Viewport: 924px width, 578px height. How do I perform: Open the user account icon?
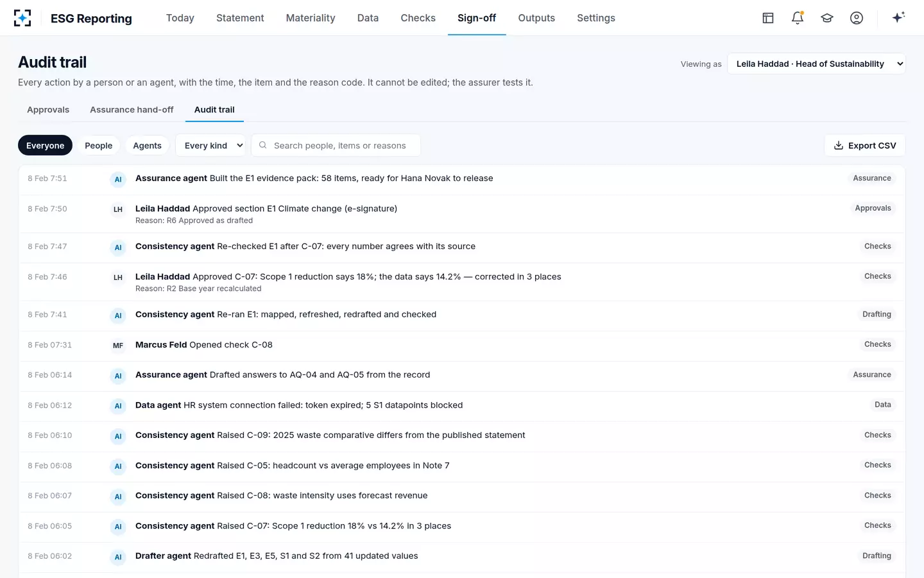(857, 18)
